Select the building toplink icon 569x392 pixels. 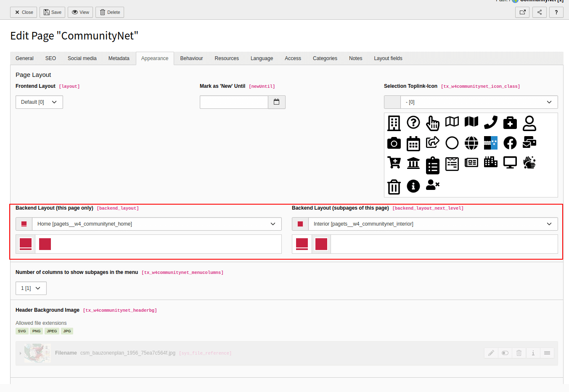point(394,123)
